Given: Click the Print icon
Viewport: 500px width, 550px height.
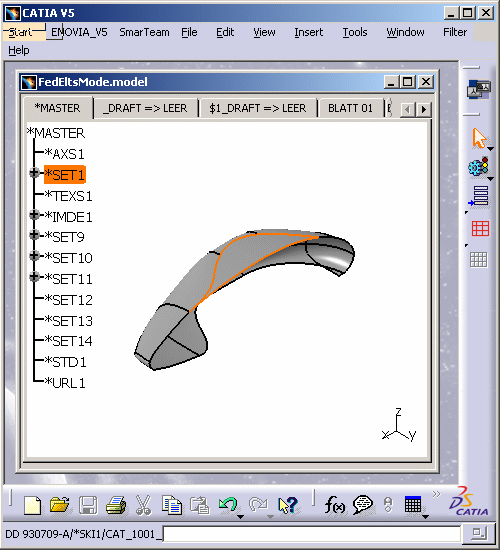Looking at the screenshot, I should click(116, 505).
